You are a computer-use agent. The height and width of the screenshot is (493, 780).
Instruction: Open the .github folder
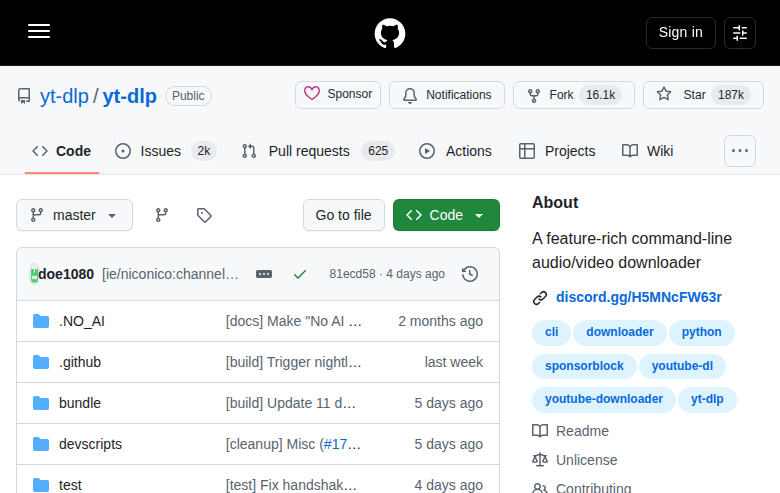click(x=80, y=362)
